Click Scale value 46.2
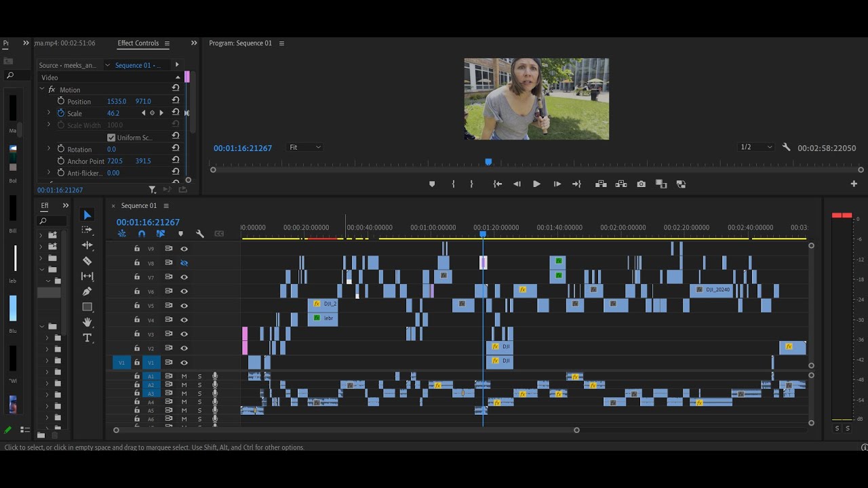The height and width of the screenshot is (488, 868). [113, 113]
